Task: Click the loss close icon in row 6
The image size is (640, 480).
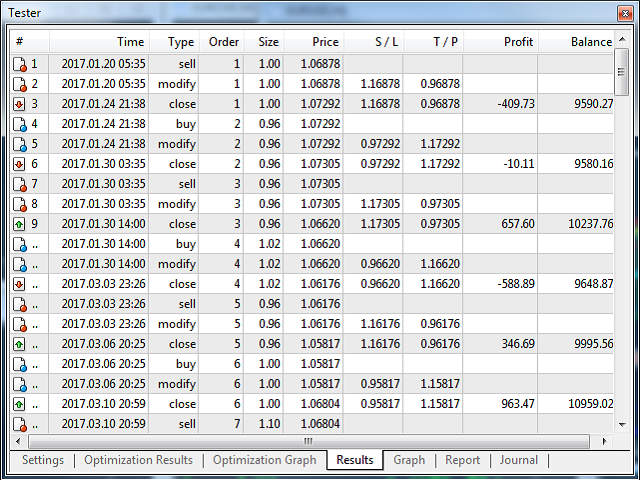Action: (20, 164)
